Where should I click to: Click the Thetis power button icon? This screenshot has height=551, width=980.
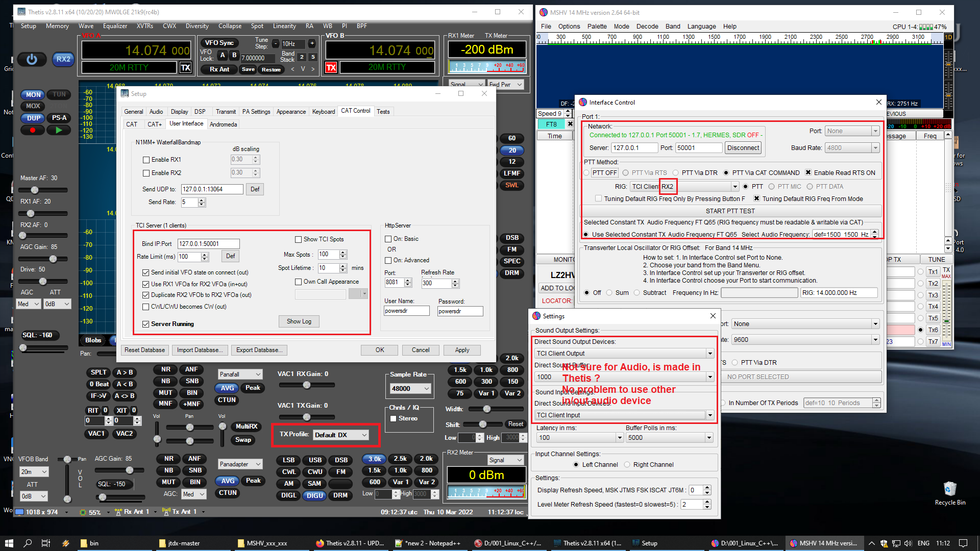coord(32,59)
